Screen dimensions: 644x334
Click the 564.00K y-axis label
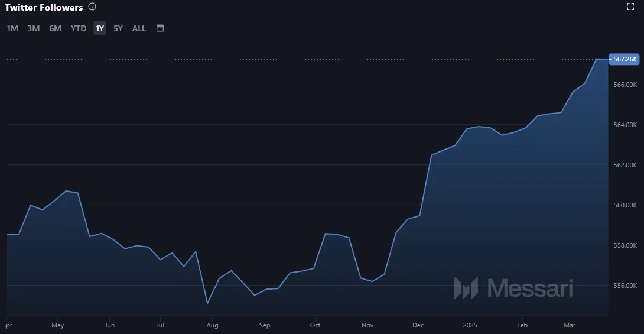[x=625, y=125]
